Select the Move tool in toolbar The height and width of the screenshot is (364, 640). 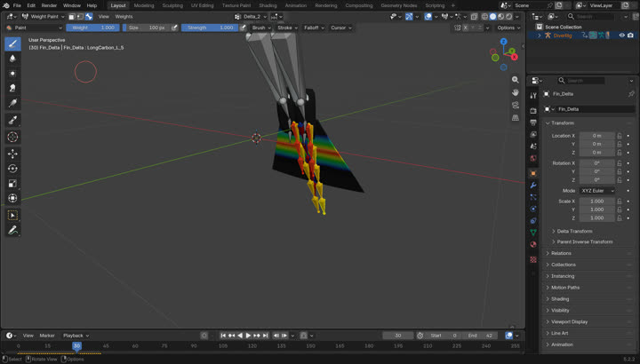[x=12, y=154]
